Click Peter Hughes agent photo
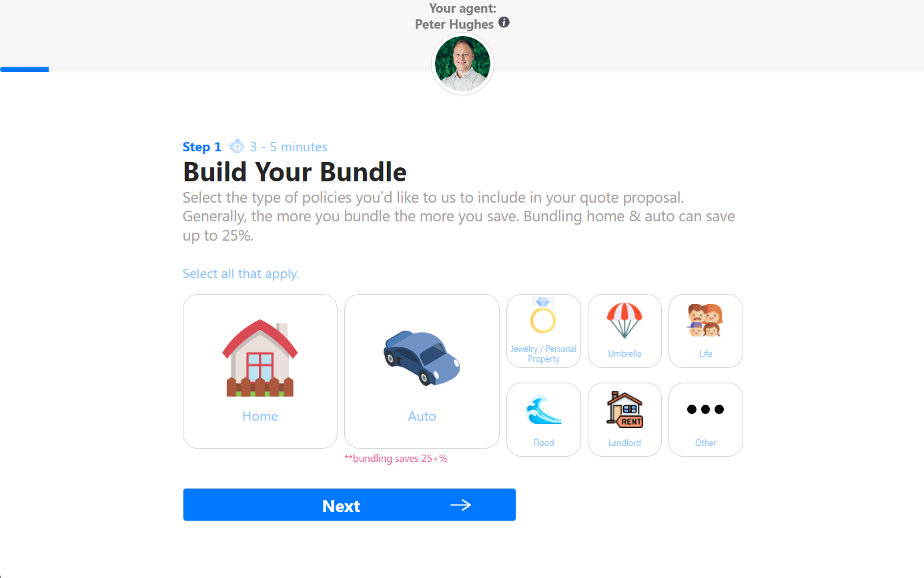Image resolution: width=924 pixels, height=578 pixels. point(462,64)
